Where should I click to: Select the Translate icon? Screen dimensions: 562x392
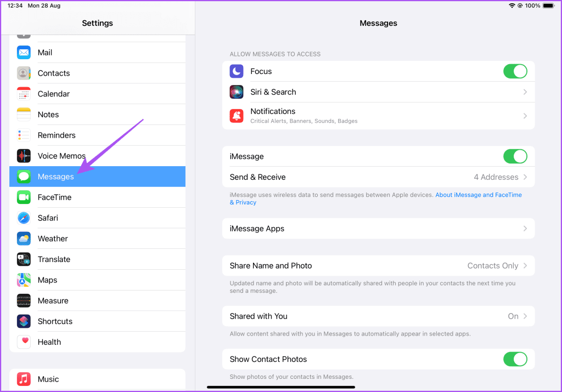[x=23, y=259]
